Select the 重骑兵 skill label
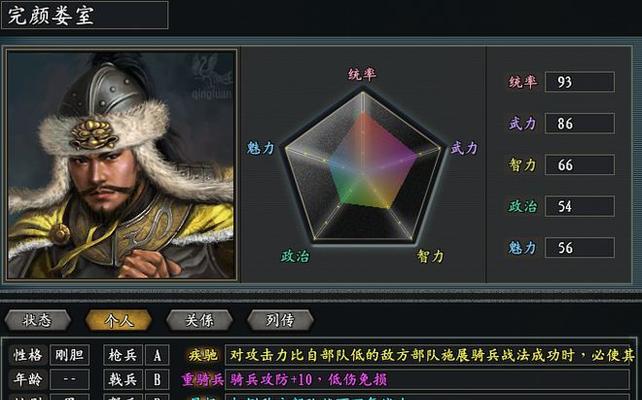 (x=203, y=380)
